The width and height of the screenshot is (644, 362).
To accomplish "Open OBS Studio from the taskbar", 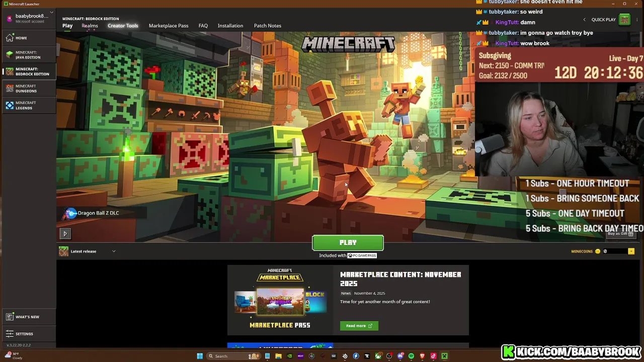I will coord(389,356).
